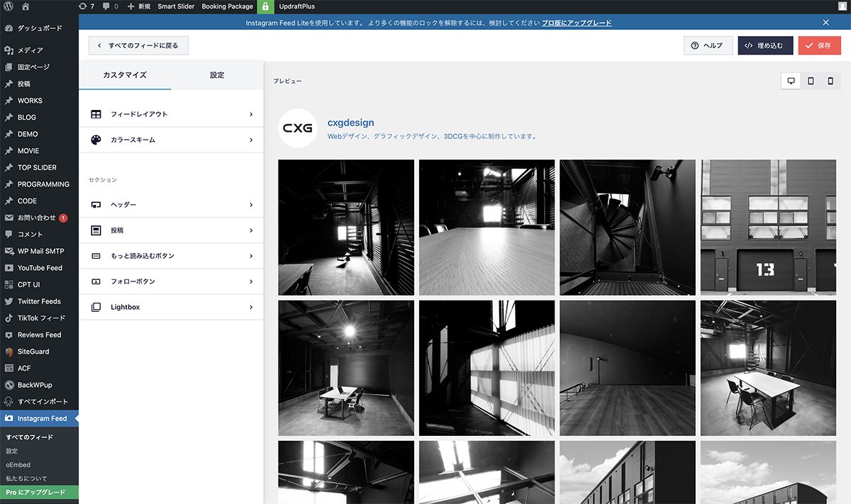Switch preview to tablet view icon
Image resolution: width=851 pixels, height=504 pixels.
click(811, 81)
